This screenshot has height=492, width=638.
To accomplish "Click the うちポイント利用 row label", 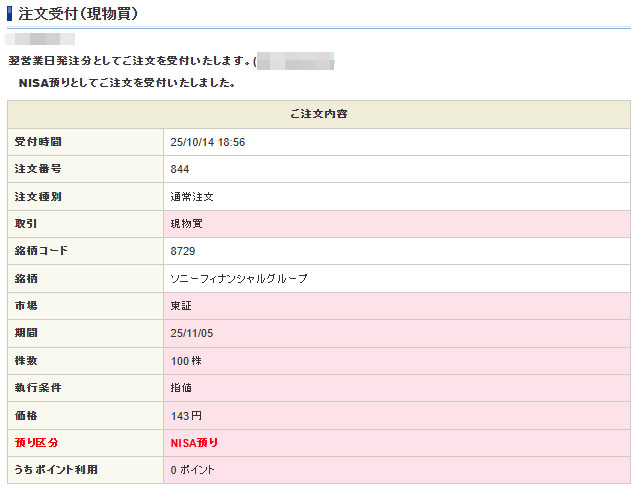I will [56, 469].
